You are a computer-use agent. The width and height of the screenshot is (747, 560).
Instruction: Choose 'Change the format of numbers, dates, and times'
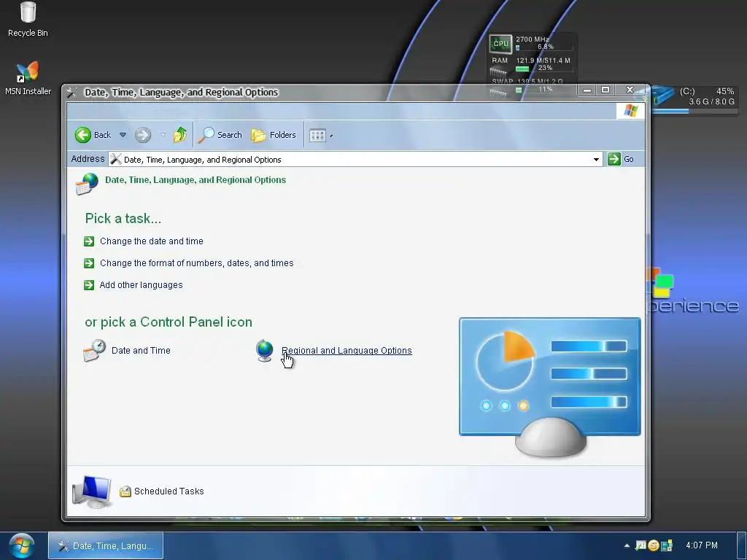point(197,263)
